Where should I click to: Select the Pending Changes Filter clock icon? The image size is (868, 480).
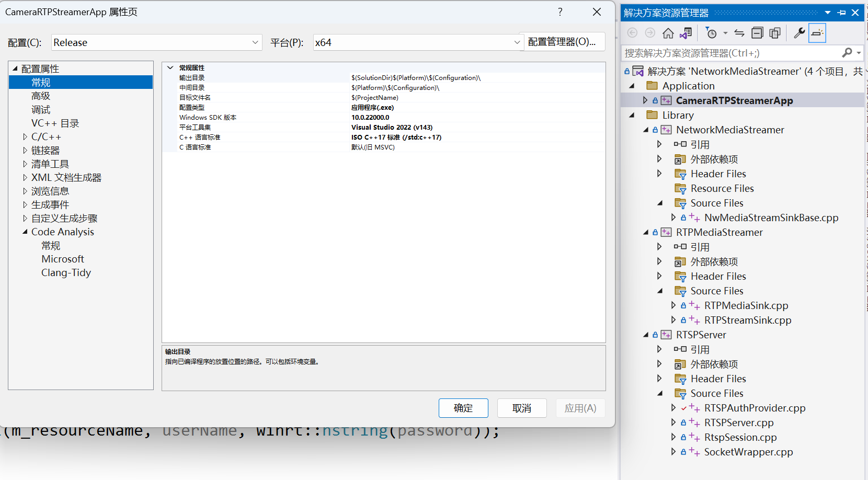711,32
